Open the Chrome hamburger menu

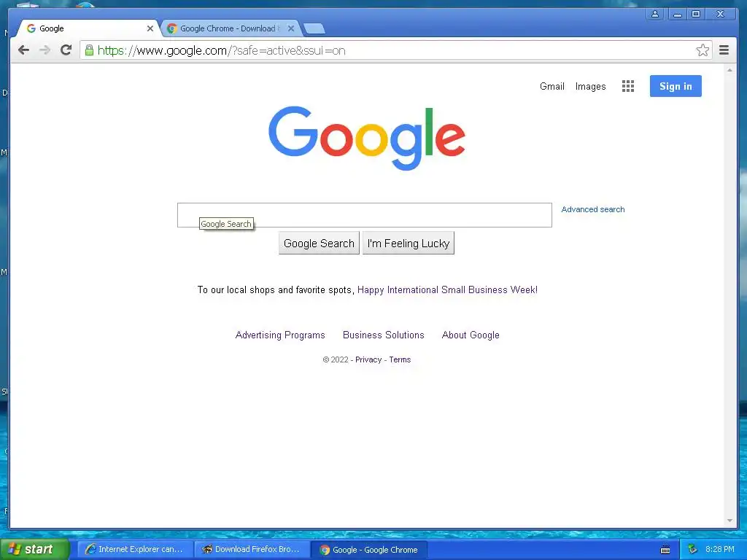click(x=724, y=50)
